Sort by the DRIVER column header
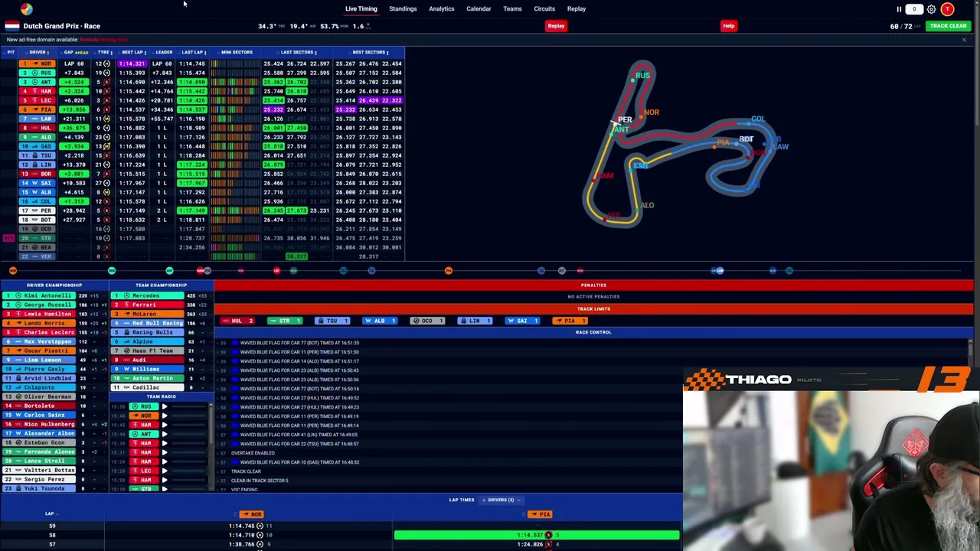Image resolution: width=980 pixels, height=551 pixels. click(38, 52)
